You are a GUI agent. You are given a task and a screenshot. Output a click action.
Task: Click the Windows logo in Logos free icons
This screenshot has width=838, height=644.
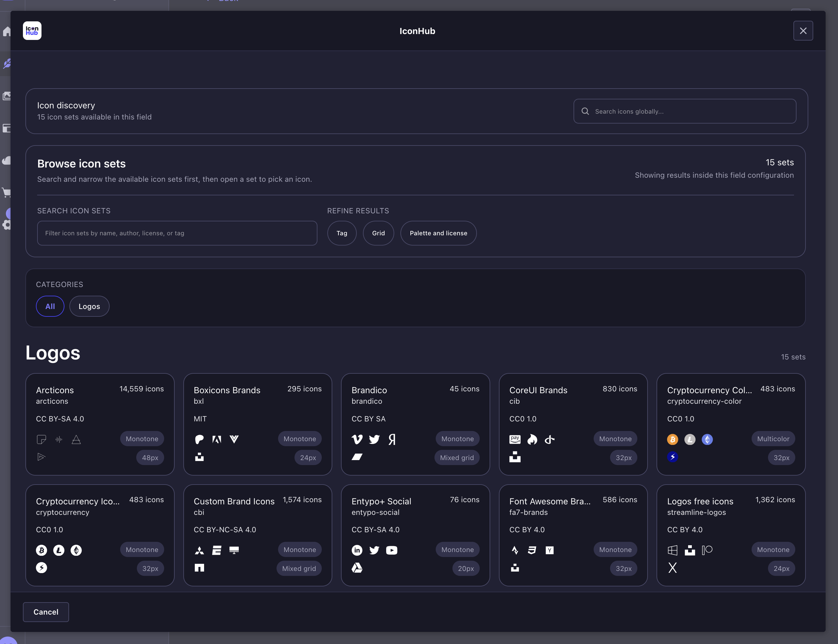(672, 550)
